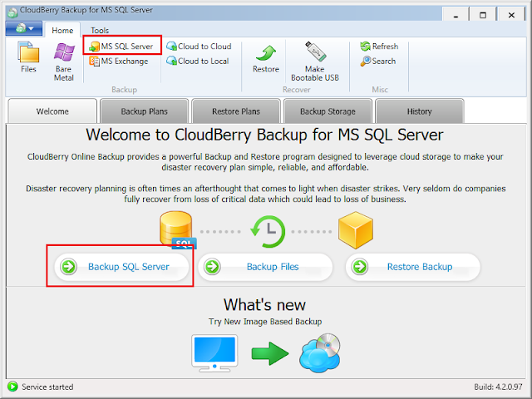This screenshot has height=399, width=532.
Task: Click the Build: 4.2.0.97 status text
Action: click(498, 387)
